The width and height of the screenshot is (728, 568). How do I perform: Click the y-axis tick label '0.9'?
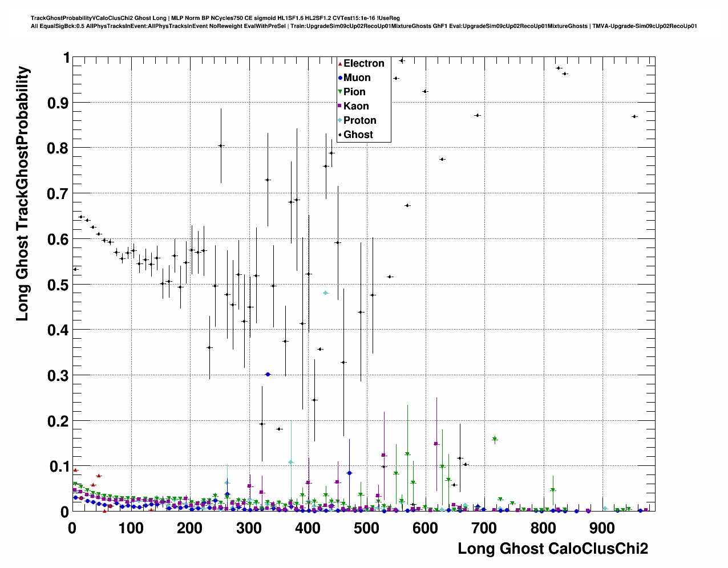pos(58,103)
